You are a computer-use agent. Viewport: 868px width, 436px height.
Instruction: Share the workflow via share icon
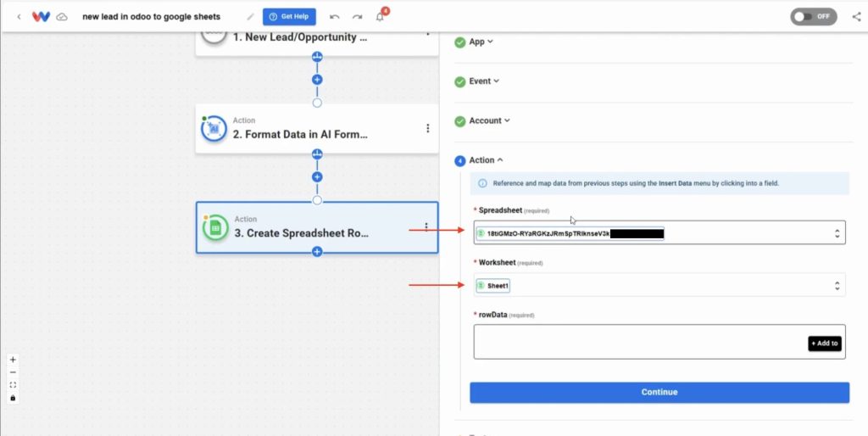(x=856, y=17)
